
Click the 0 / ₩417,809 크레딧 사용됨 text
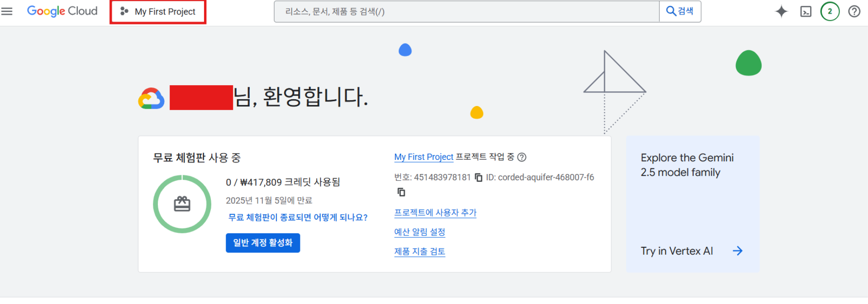click(283, 182)
